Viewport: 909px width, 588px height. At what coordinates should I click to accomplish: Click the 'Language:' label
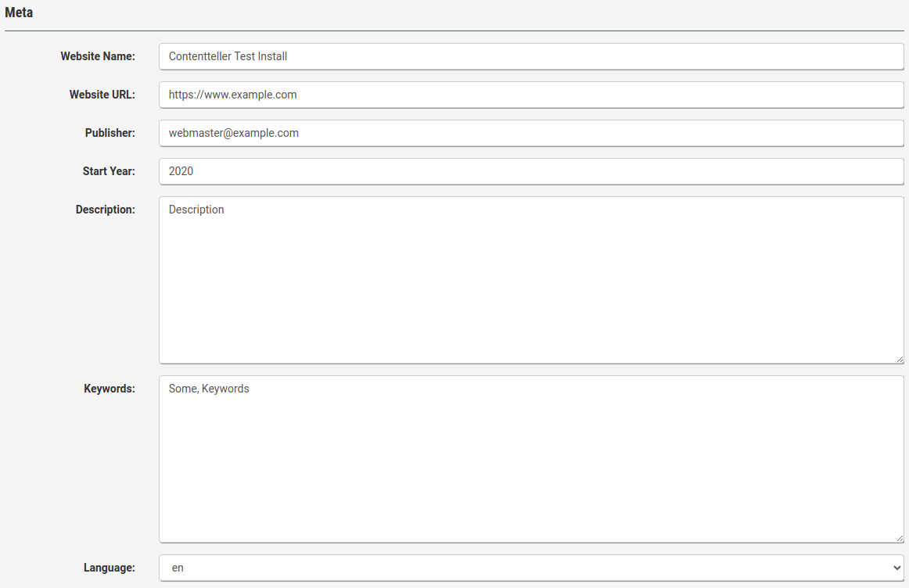(x=110, y=568)
